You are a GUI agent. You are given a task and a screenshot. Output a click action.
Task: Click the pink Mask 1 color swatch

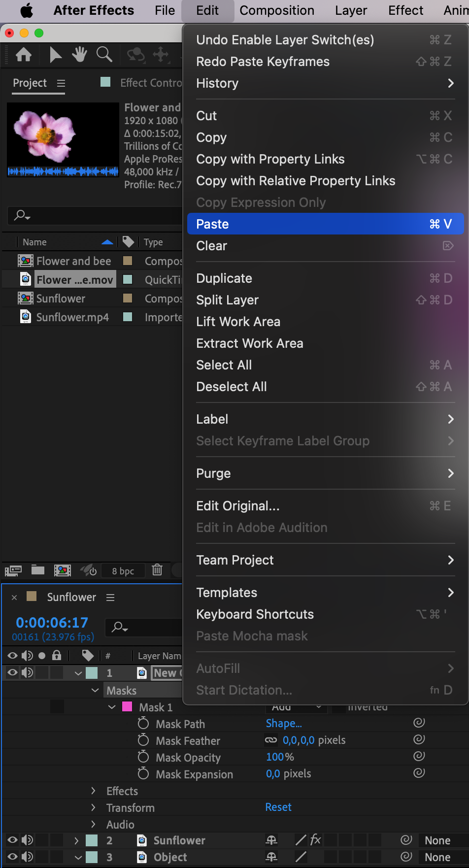coord(127,706)
